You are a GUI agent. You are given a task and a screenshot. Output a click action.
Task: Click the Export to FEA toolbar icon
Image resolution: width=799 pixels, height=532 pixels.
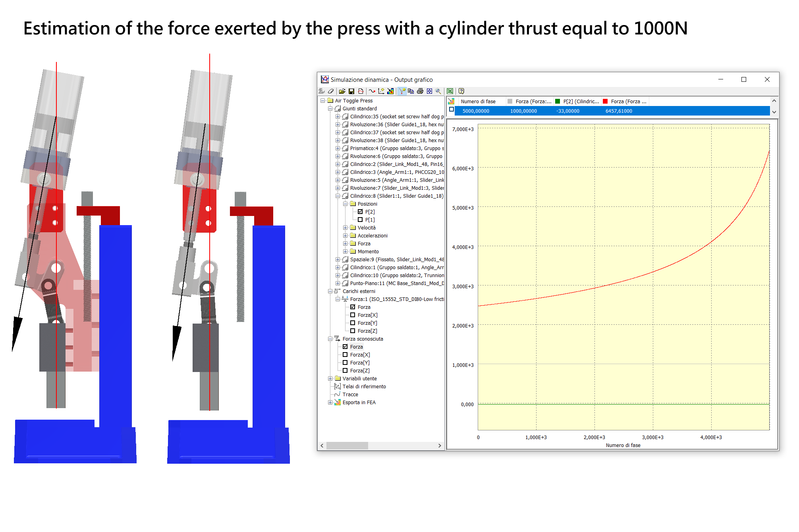click(x=390, y=91)
